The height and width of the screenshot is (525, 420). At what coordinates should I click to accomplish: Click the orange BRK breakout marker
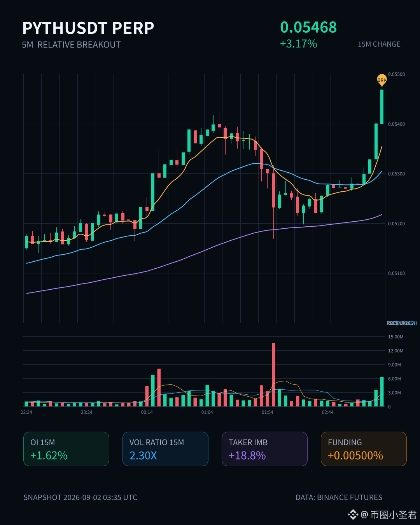(x=382, y=80)
